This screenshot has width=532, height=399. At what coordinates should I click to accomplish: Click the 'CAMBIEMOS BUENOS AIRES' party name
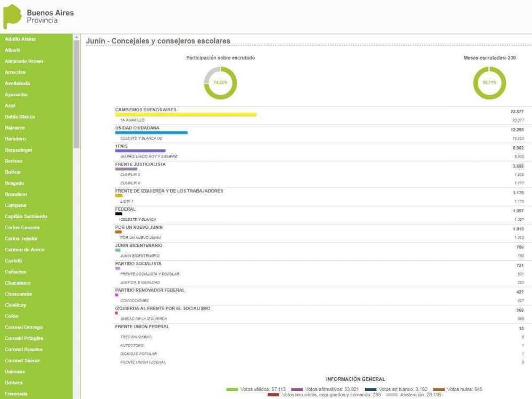click(x=146, y=110)
